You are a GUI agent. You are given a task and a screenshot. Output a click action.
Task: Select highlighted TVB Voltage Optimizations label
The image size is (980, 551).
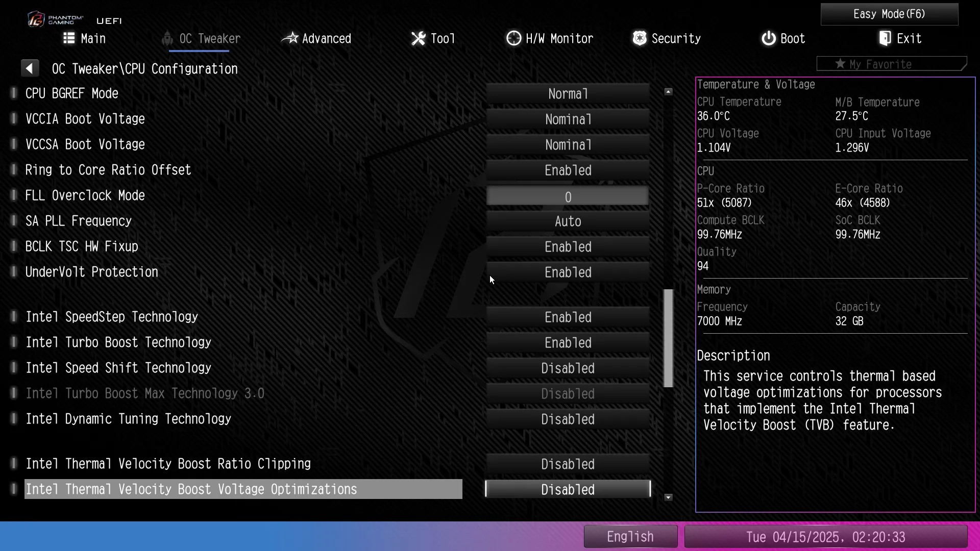243,489
